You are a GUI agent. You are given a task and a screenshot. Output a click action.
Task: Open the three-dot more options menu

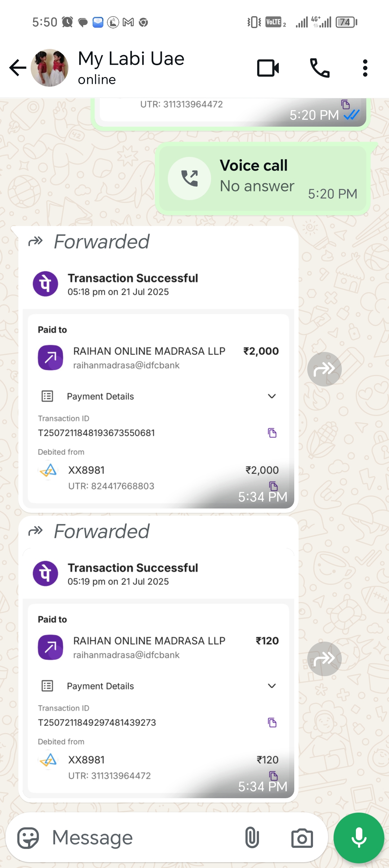[365, 68]
